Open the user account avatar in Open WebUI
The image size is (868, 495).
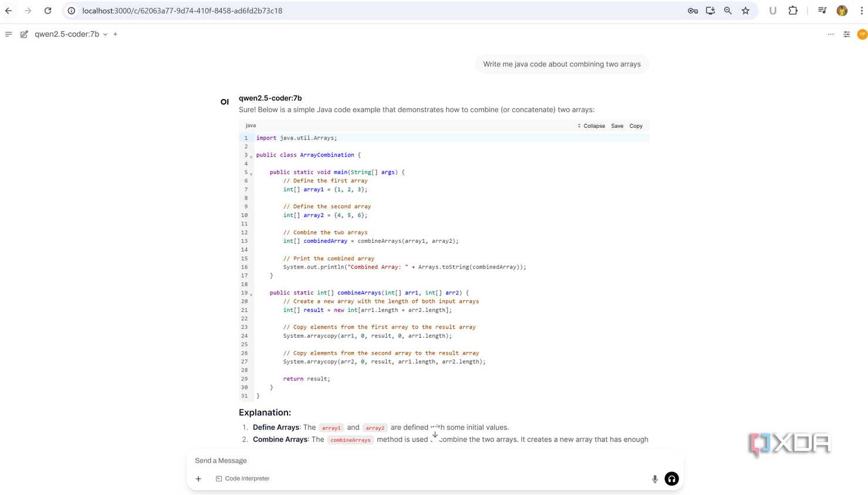pos(862,34)
